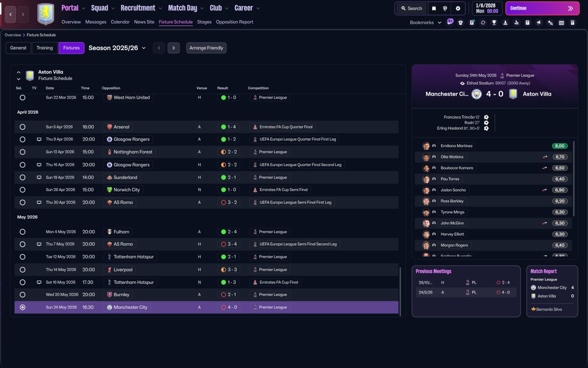The height and width of the screenshot is (368, 588).
Task: Click the stadium icon next to Etihad Stadium
Action: pos(463,83)
